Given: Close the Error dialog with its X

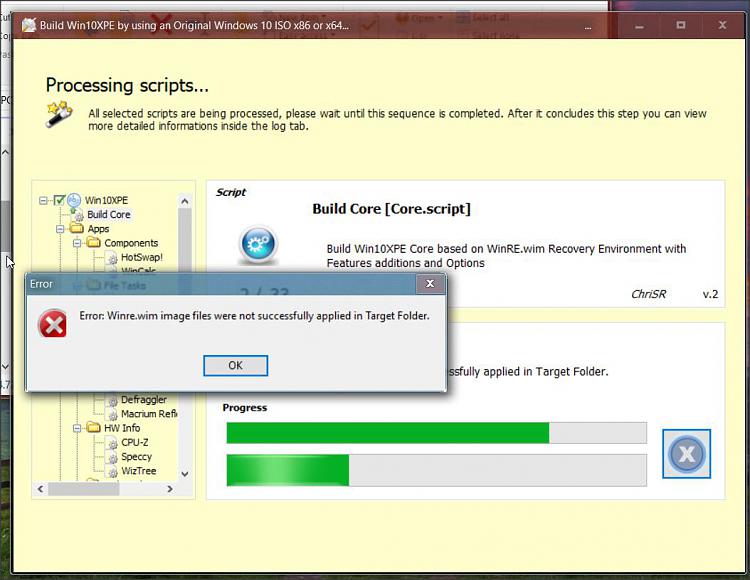Looking at the screenshot, I should (x=430, y=284).
